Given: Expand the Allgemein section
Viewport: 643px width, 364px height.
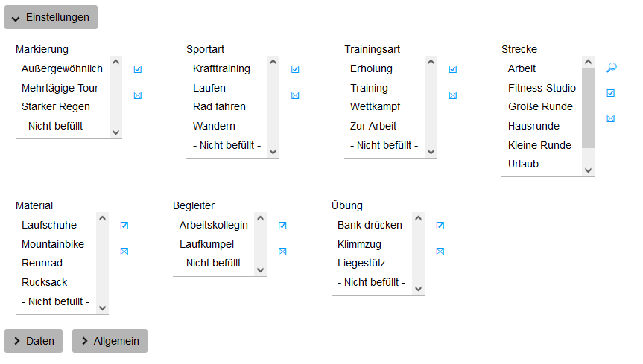Looking at the screenshot, I should coord(110,341).
